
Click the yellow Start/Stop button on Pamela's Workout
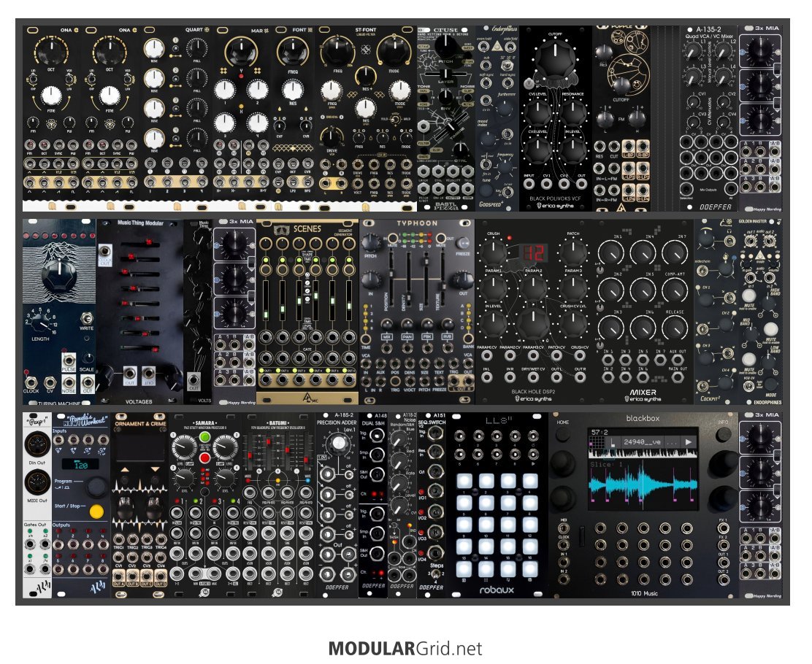96,511
